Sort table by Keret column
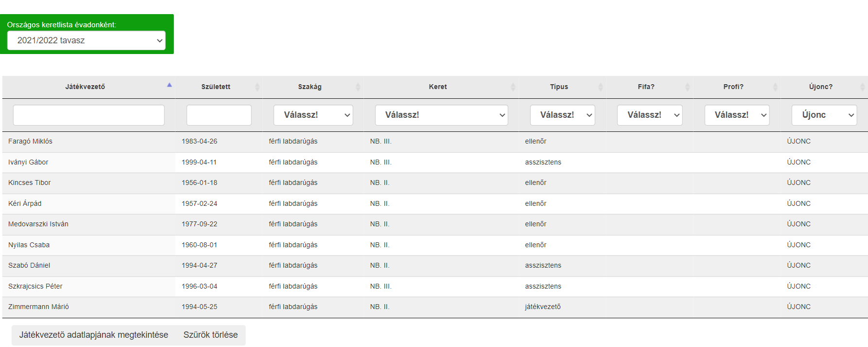 (441, 87)
